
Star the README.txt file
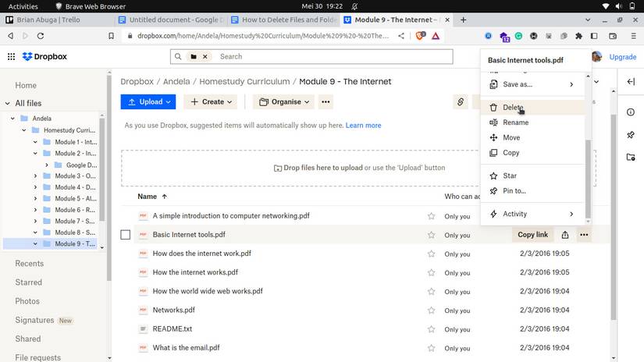click(x=431, y=329)
